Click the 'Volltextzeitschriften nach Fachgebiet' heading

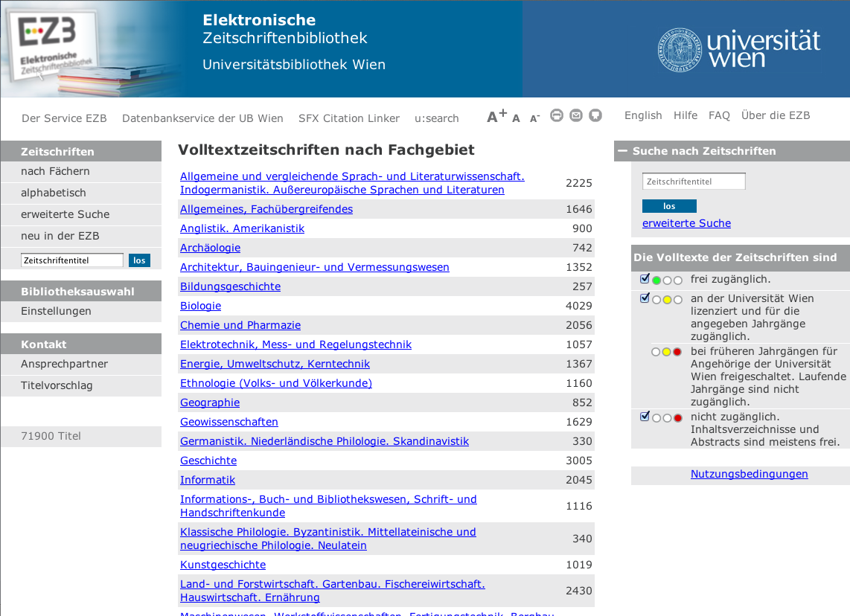click(x=326, y=150)
